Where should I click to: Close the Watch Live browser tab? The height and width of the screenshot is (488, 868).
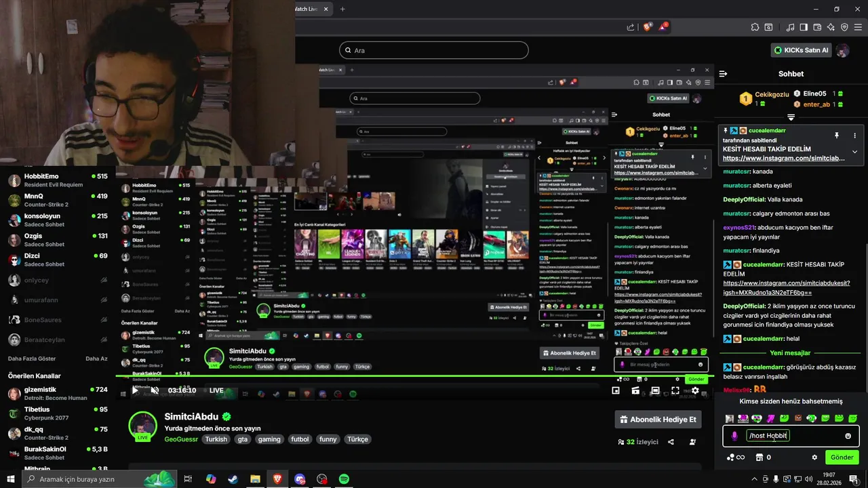tap(326, 9)
